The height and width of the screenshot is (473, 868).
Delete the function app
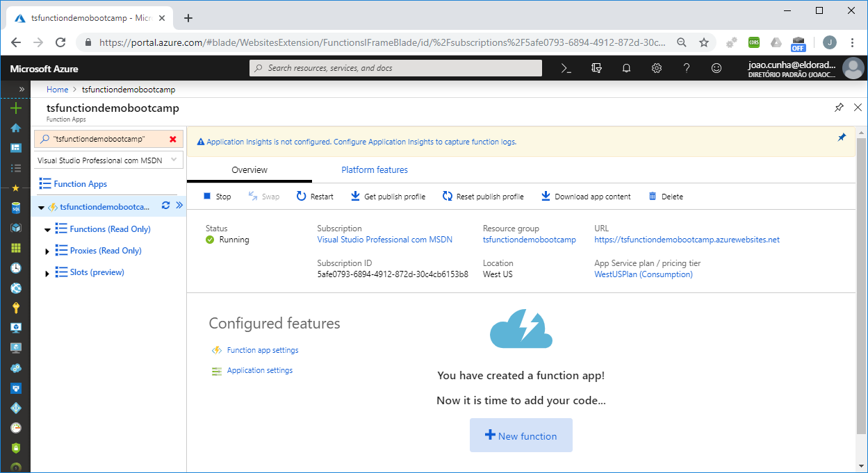coord(666,197)
